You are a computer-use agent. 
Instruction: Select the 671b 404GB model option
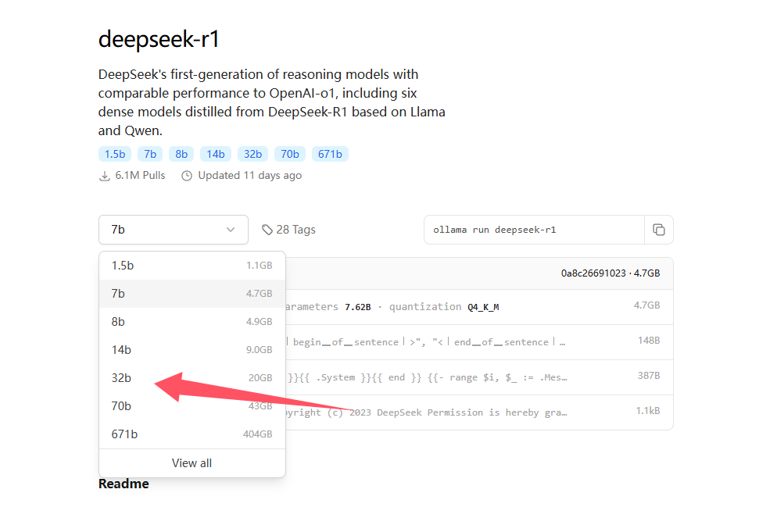(x=192, y=434)
